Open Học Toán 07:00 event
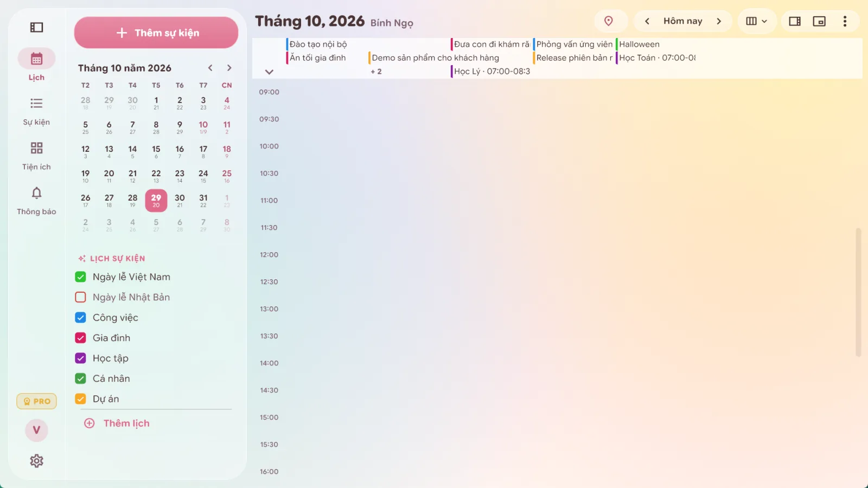 click(655, 58)
